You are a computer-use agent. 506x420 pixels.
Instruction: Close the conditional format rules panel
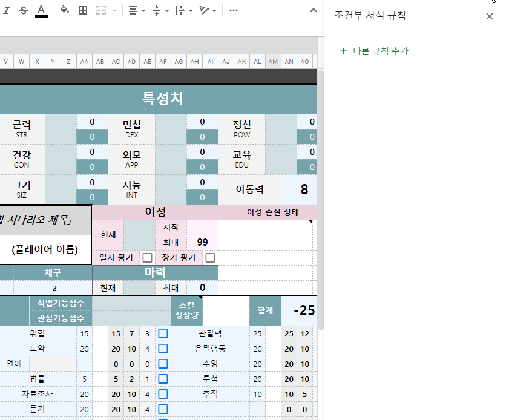pos(490,16)
